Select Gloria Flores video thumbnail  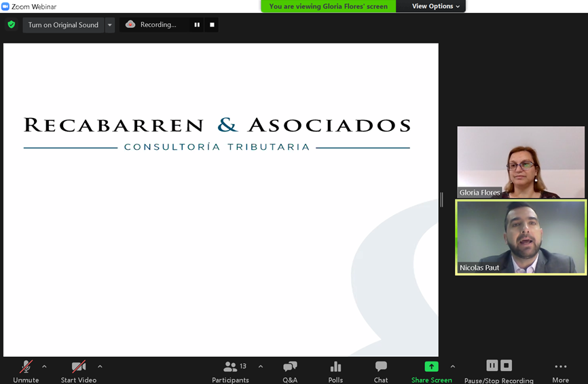click(x=521, y=162)
